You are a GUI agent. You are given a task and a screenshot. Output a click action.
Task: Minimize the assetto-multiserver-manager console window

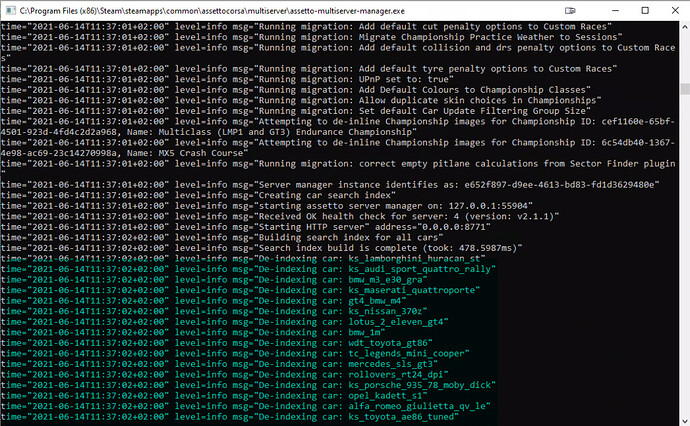615,11
